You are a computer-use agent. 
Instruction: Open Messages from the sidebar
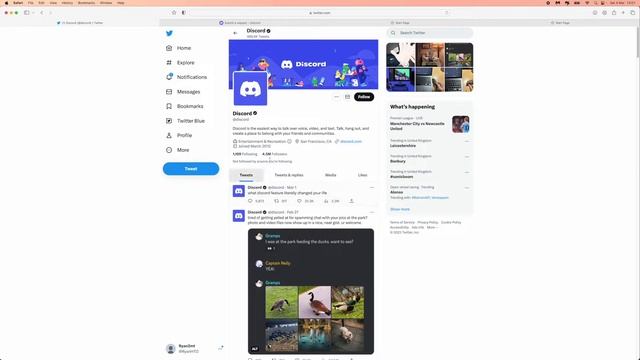click(x=183, y=92)
